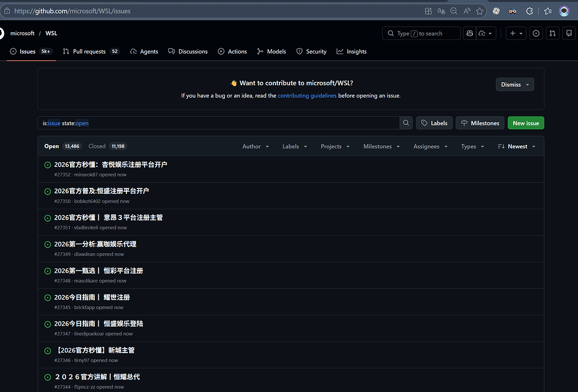Open issue #27349 title link
The height and width of the screenshot is (392, 578).
(95, 244)
